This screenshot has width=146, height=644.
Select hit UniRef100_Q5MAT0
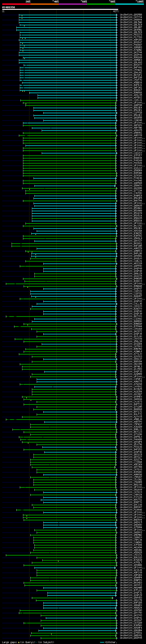click(x=131, y=186)
